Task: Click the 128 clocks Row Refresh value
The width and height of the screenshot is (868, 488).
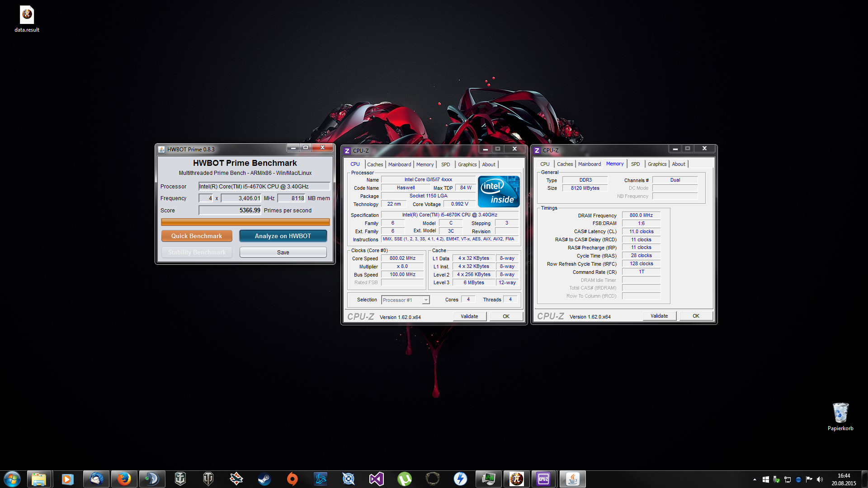Action: pyautogui.click(x=641, y=263)
